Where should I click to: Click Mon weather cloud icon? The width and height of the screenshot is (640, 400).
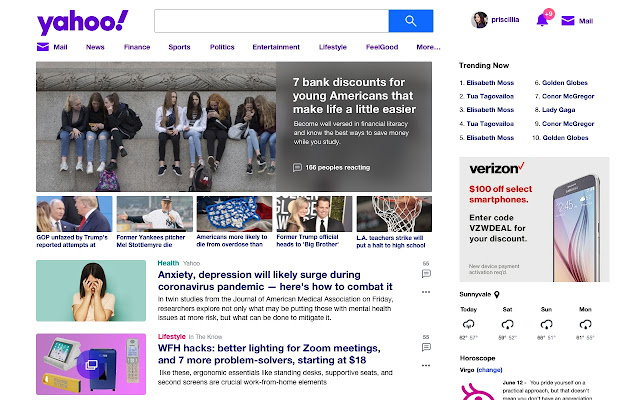tap(585, 324)
